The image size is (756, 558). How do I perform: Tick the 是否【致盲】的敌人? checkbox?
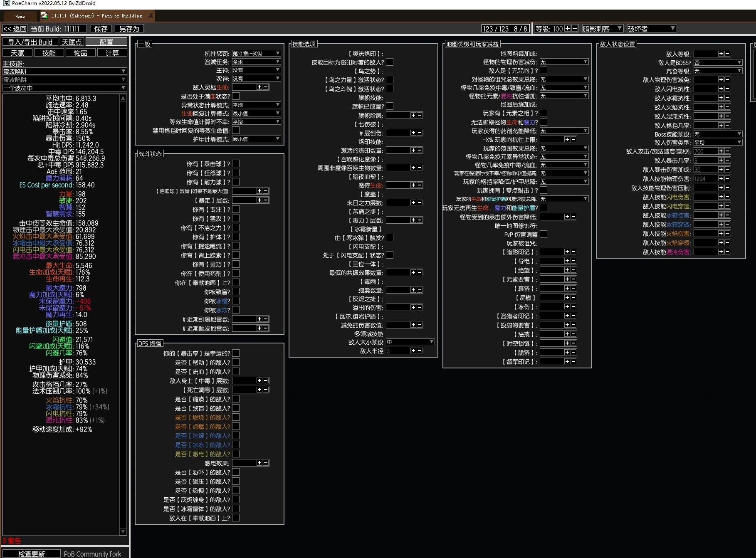click(x=236, y=408)
